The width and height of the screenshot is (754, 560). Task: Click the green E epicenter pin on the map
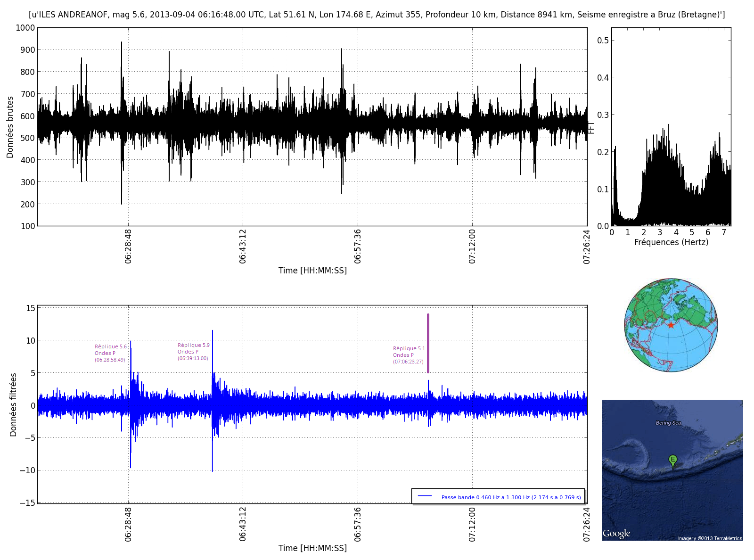[x=672, y=460]
